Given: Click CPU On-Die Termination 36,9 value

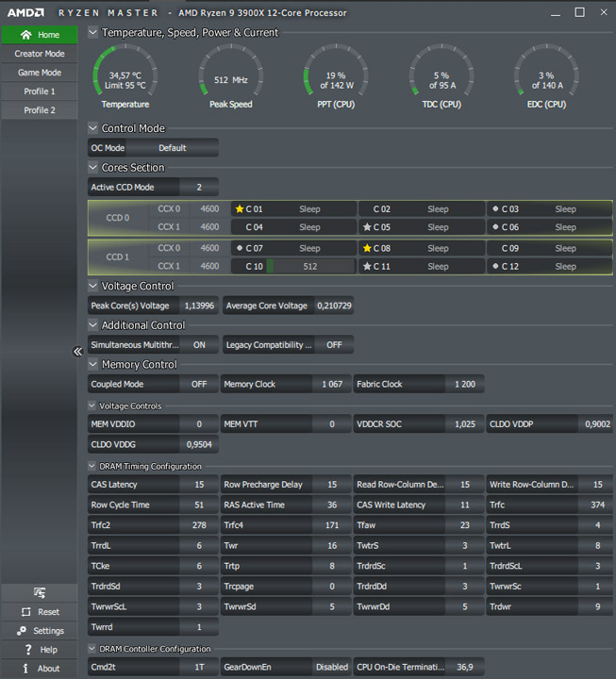Looking at the screenshot, I should (465, 668).
